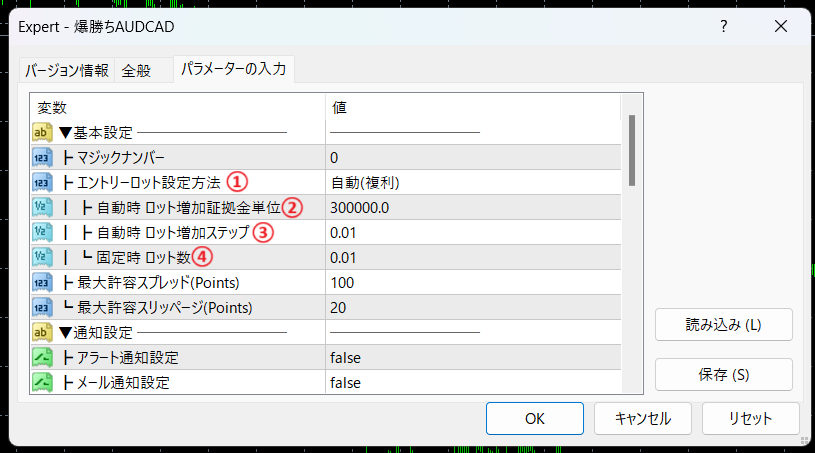815x453 pixels.
Task: Click the parameter list vertical scrollbar
Action: click(x=631, y=150)
